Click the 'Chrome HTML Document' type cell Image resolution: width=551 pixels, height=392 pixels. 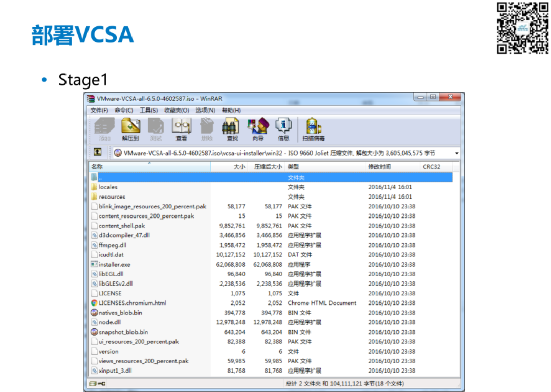coord(321,303)
